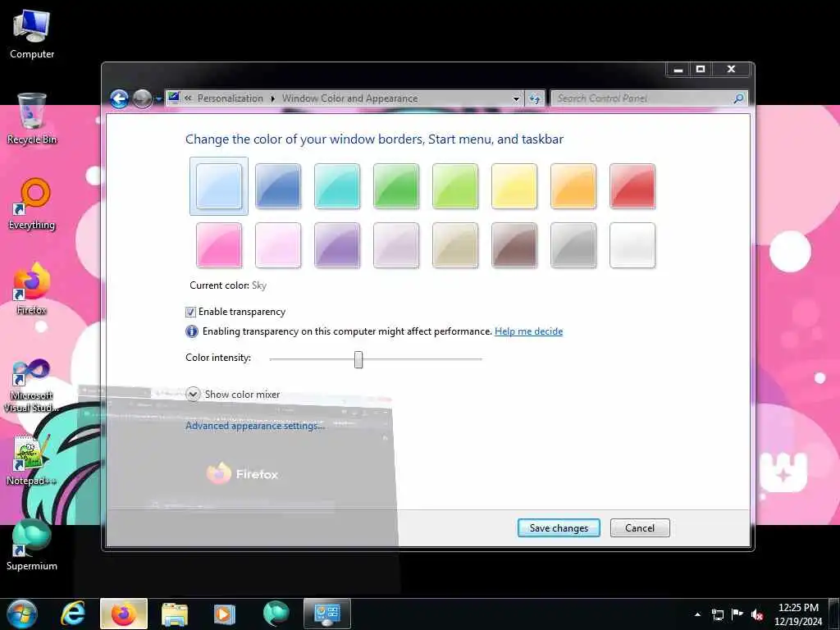Select the Everything search desktop shortcut
This screenshot has height=630, width=840.
click(32, 204)
